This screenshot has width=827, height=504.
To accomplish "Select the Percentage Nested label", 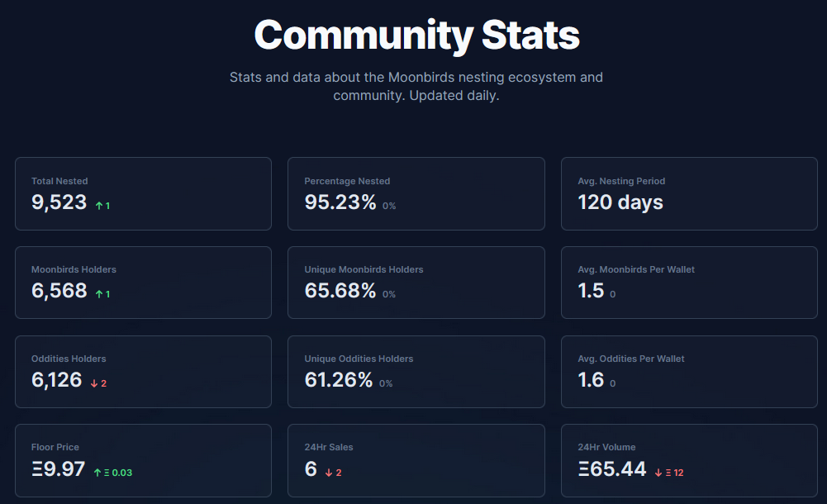I will (347, 181).
